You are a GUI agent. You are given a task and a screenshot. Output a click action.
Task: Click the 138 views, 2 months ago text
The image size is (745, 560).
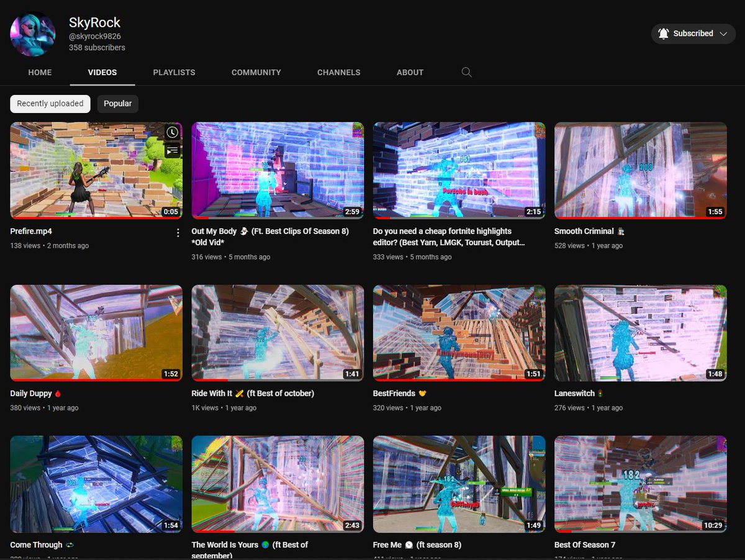click(50, 246)
